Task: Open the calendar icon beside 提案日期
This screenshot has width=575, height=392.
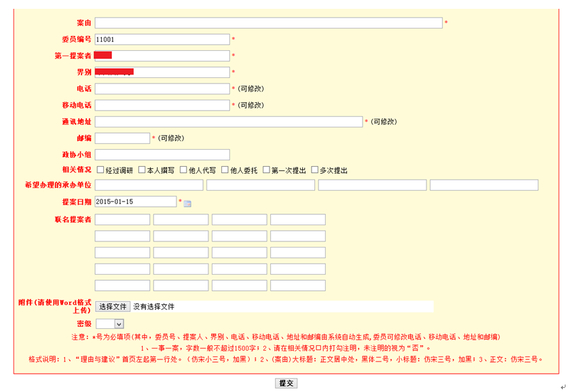Action: (x=188, y=203)
